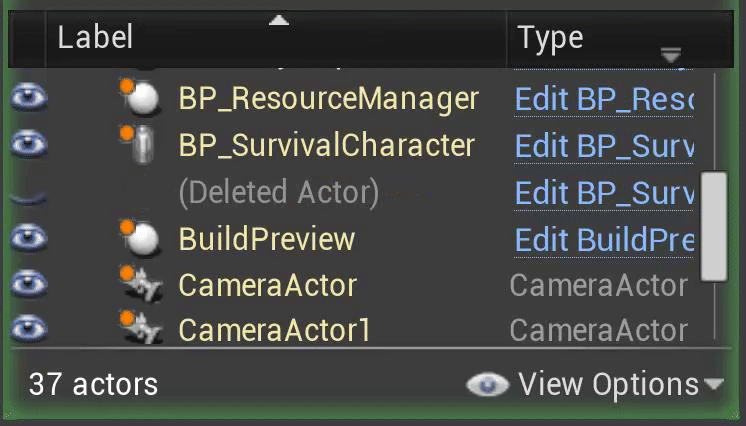Toggle visibility of BP_SurvivalCharacter

pyautogui.click(x=28, y=146)
